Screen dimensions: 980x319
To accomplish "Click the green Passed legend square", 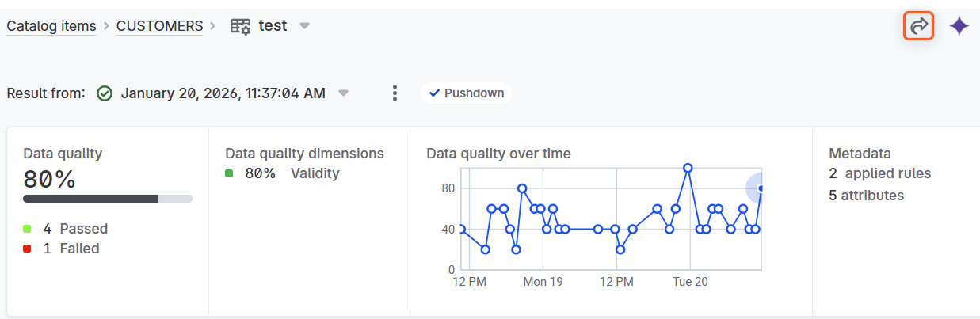I will click(x=28, y=229).
